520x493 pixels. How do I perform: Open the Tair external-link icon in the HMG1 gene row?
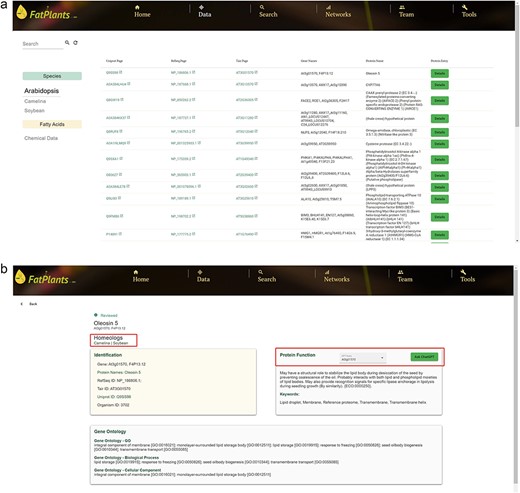(x=256, y=234)
